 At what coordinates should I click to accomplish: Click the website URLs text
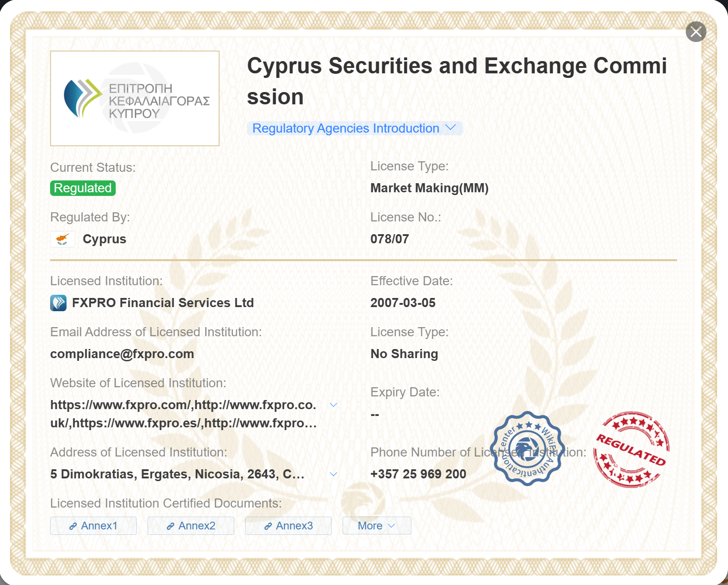[184, 414]
